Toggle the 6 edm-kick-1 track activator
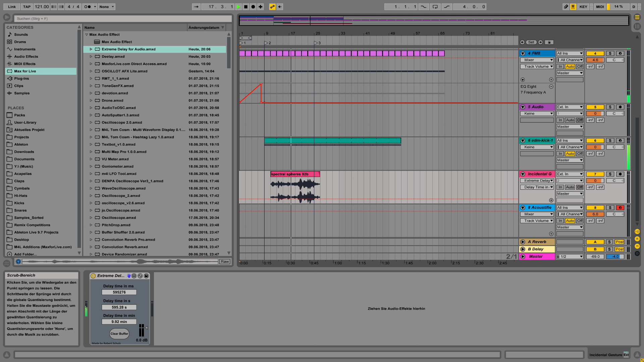Viewport: 644px width, 362px height. click(595, 141)
